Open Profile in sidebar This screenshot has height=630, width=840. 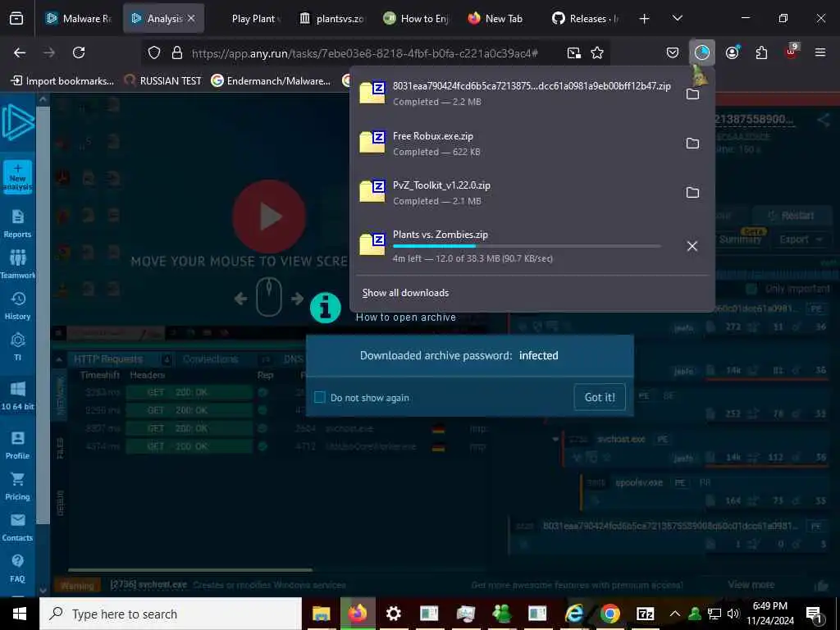point(18,445)
